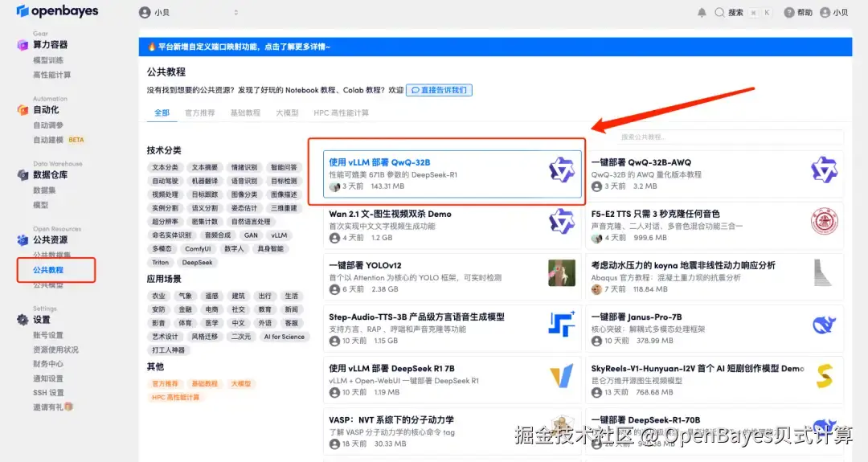Screen dimensions: 868x462
Task: Click the search magnifier icon in header
Action: coord(719,12)
